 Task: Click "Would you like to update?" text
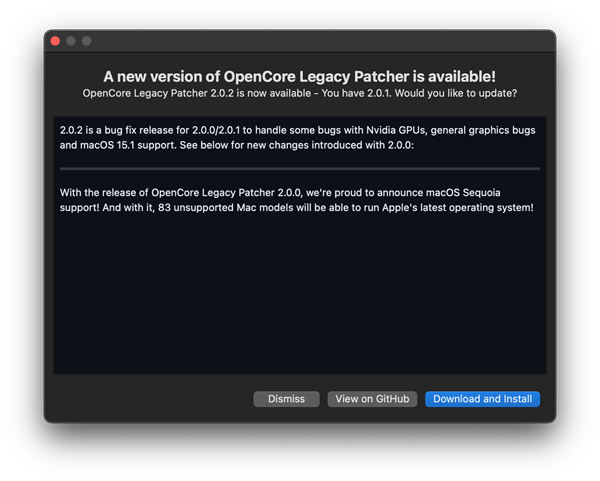[459, 93]
